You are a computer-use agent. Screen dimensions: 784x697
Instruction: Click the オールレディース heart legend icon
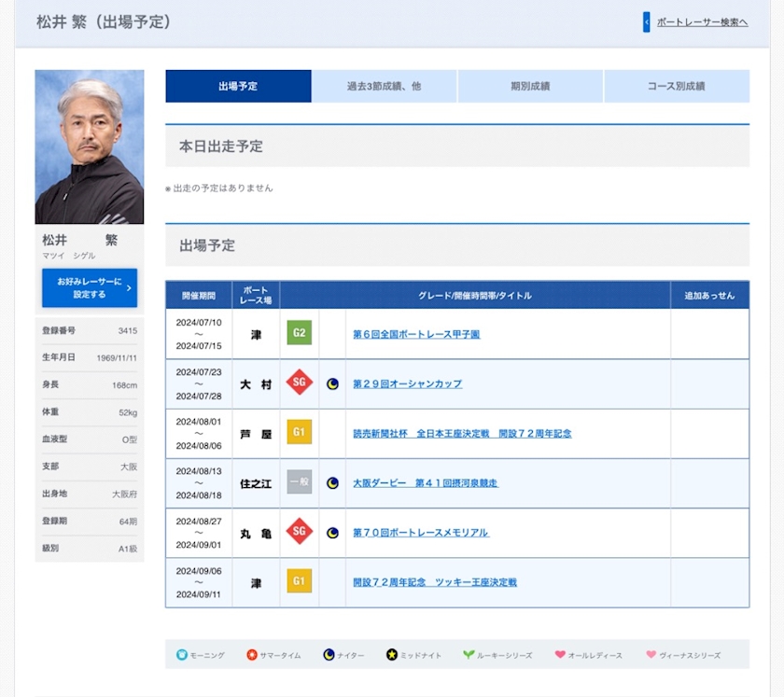tap(560, 655)
